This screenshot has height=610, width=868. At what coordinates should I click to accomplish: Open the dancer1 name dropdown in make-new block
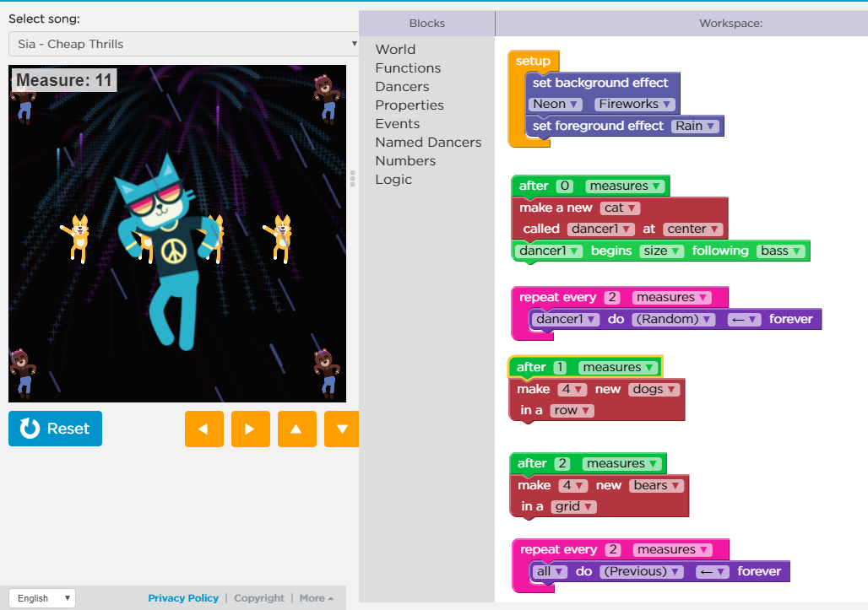(x=600, y=229)
